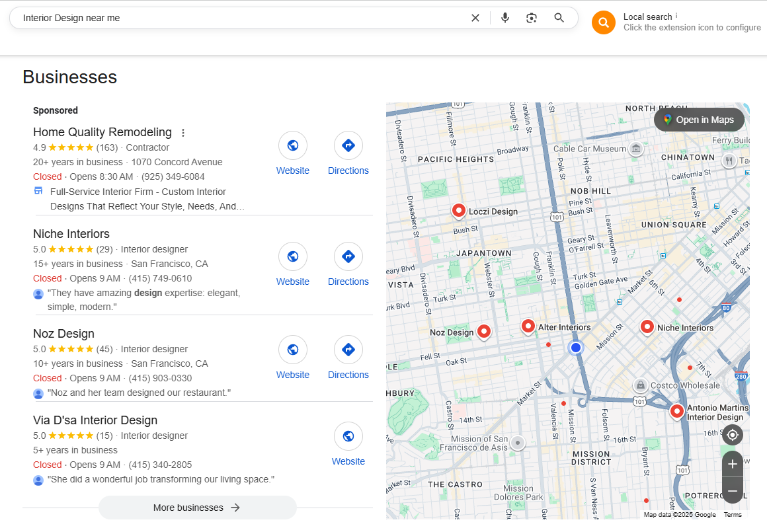The height and width of the screenshot is (532, 767).
Task: Open the map Terms link
Action: pos(733,515)
